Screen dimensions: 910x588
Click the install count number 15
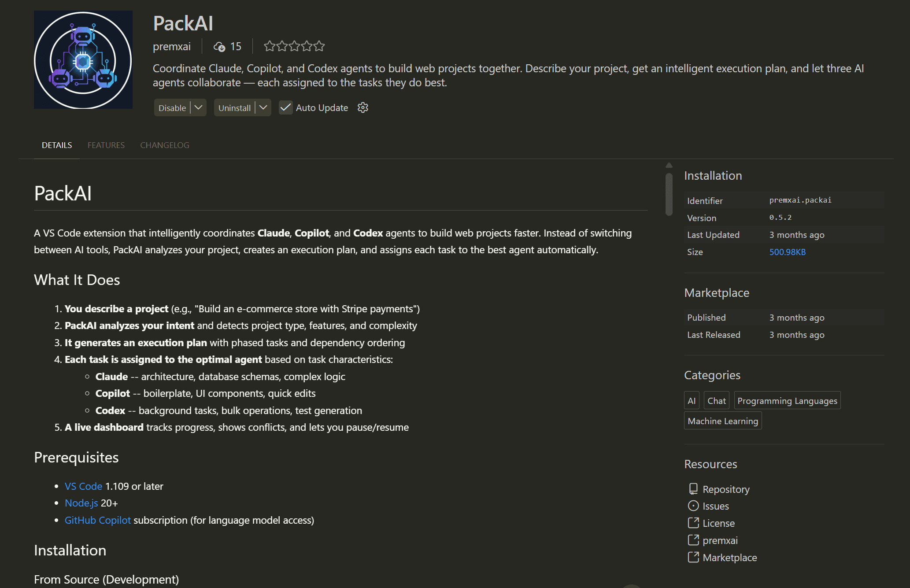(x=236, y=46)
